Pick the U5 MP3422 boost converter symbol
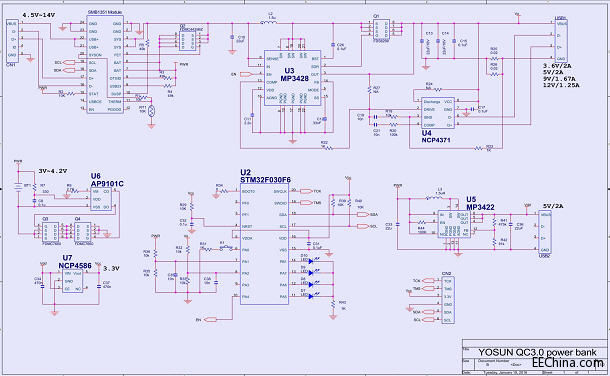 tap(454, 224)
